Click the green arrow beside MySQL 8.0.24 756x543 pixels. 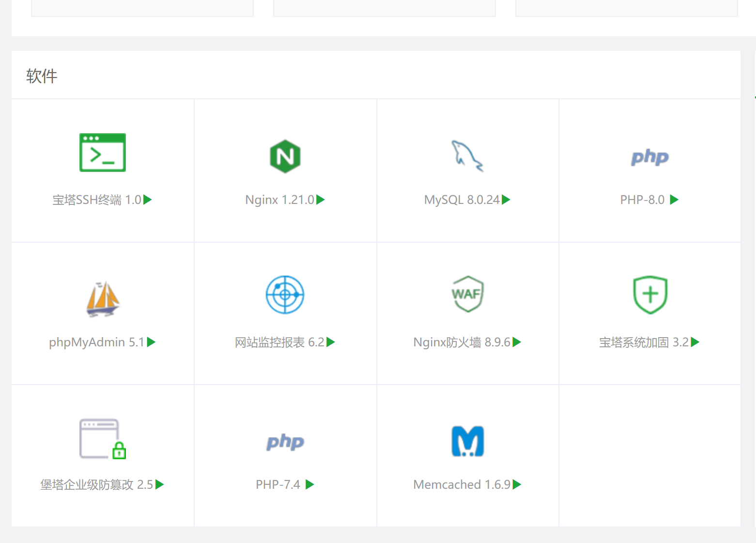(x=506, y=200)
